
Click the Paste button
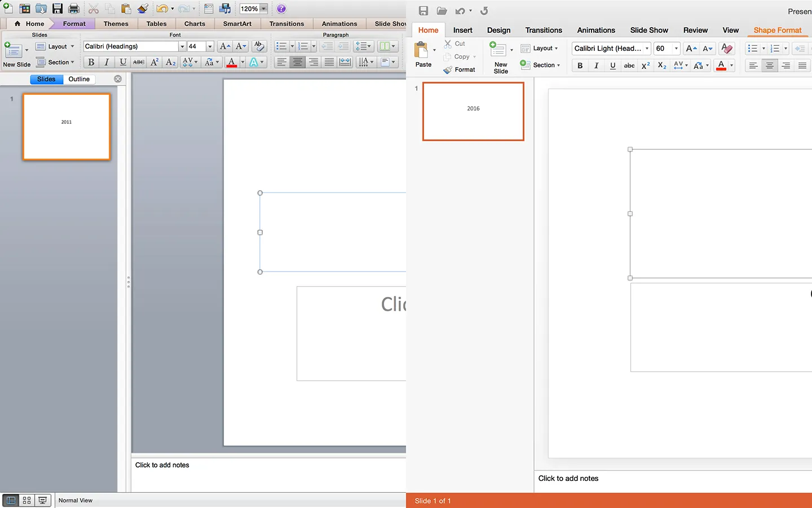(423, 55)
